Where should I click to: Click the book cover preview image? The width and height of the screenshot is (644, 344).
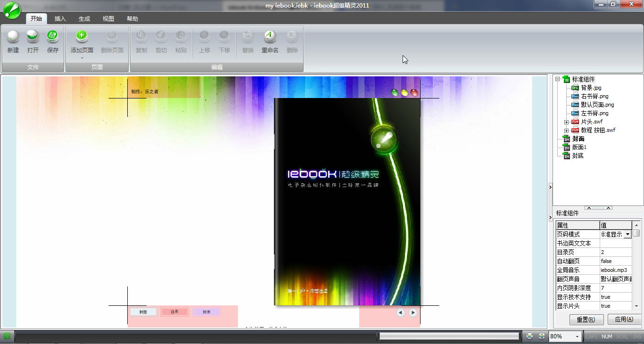(x=347, y=202)
